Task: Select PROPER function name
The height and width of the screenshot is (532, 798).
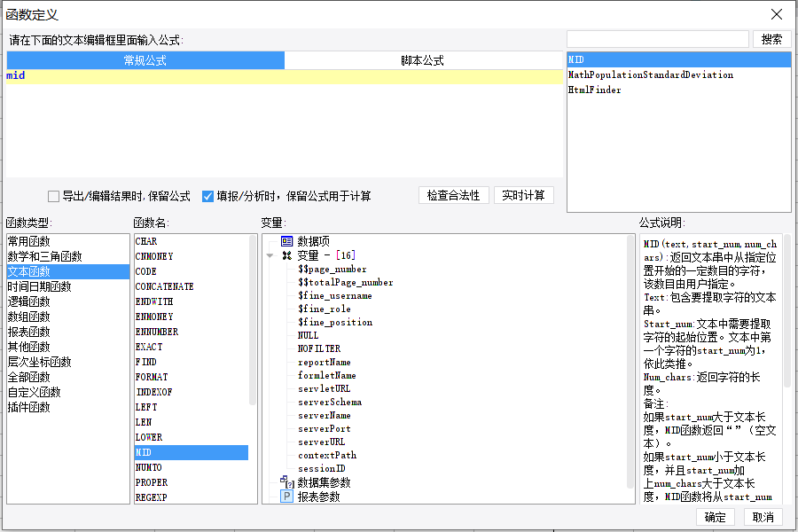Action: click(192, 482)
